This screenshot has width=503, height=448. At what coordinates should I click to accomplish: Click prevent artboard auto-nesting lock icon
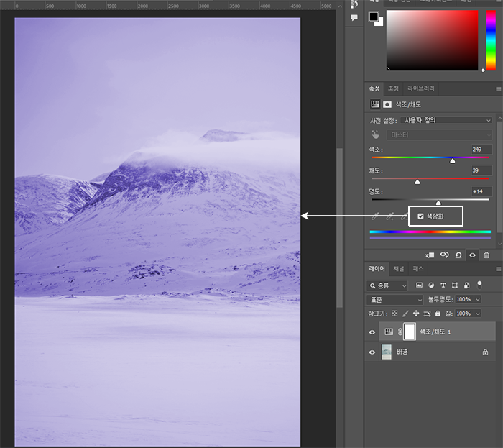click(427, 314)
